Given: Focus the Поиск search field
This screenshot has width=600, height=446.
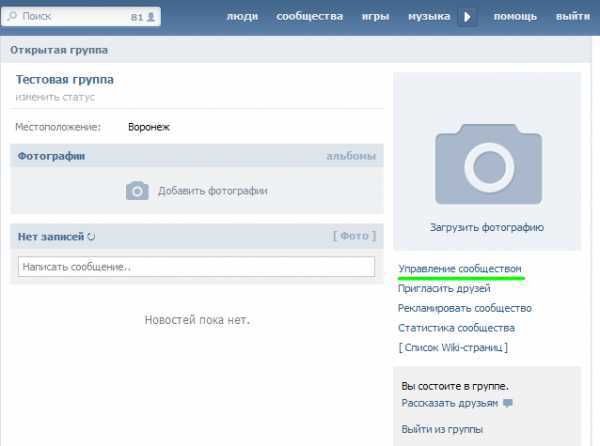Looking at the screenshot, I should tap(81, 16).
